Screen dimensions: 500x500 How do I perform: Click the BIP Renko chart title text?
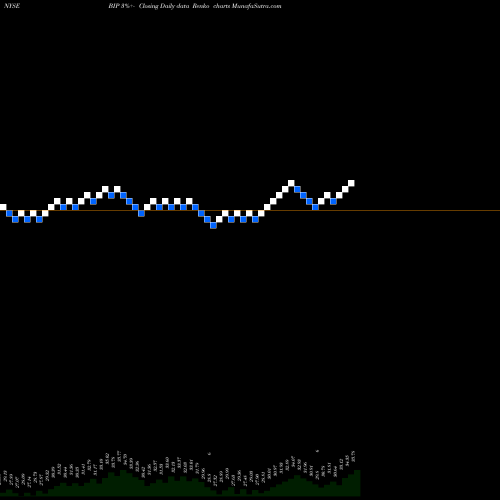[x=195, y=6]
